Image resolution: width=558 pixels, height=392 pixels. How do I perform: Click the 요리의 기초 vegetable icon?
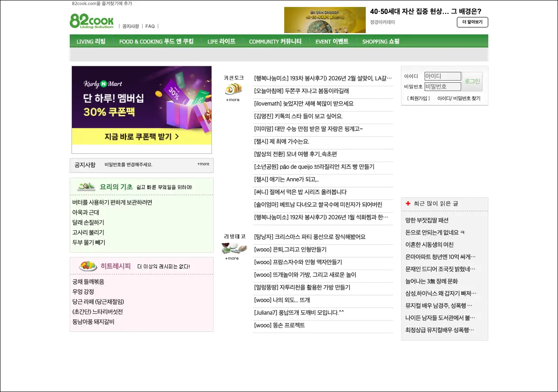86,187
